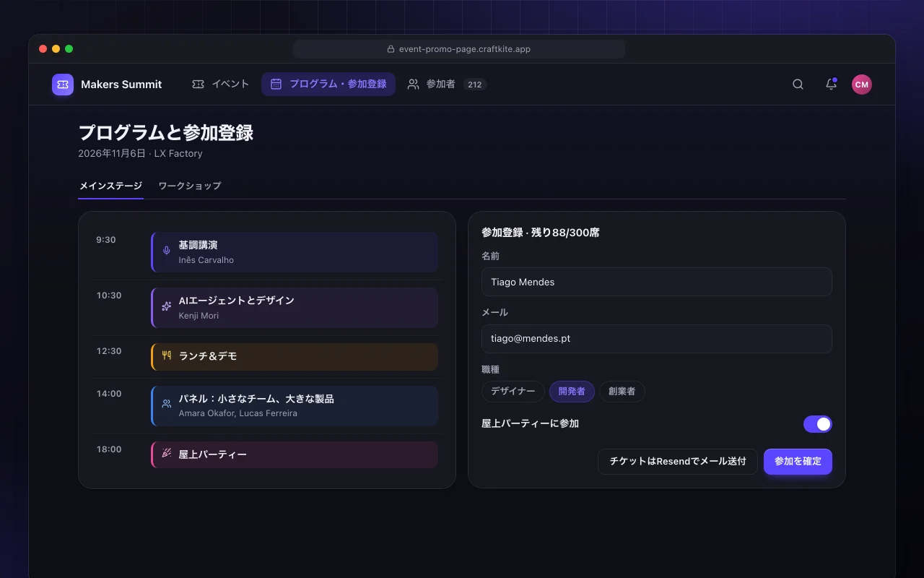Image resolution: width=924 pixels, height=578 pixels.
Task: Click the 18:00 time label
Action: pos(109,449)
